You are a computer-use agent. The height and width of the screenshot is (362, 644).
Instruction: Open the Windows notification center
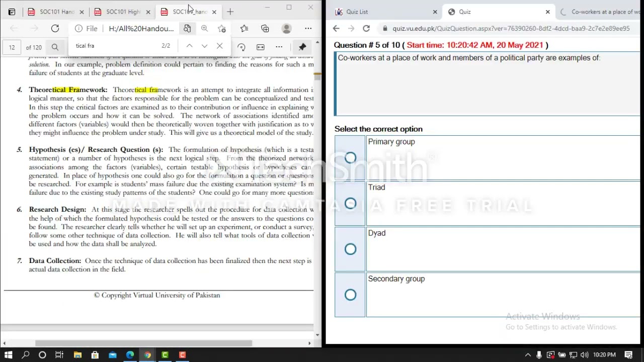pos(628,355)
